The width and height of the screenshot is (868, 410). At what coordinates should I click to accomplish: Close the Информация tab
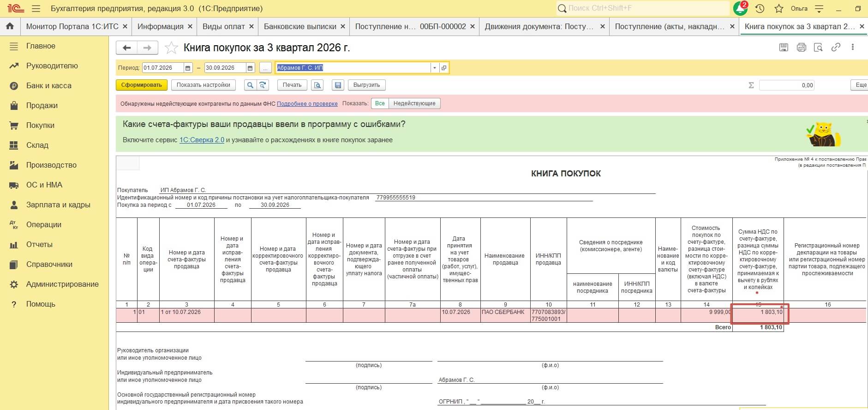point(190,27)
